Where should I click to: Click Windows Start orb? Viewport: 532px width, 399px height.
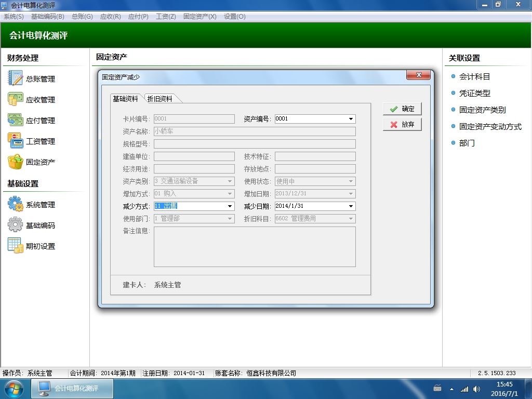coord(14,389)
